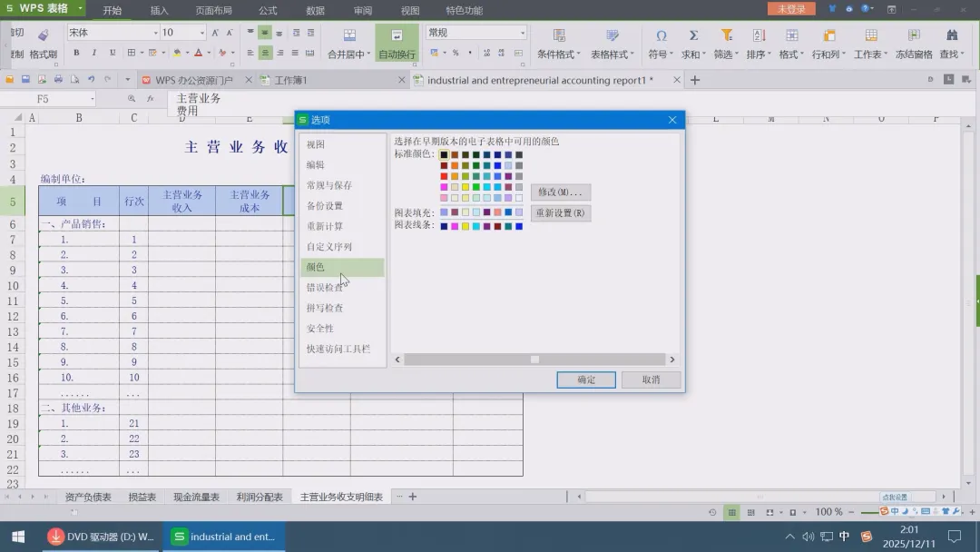Click the Sort A-Z icon

759,35
